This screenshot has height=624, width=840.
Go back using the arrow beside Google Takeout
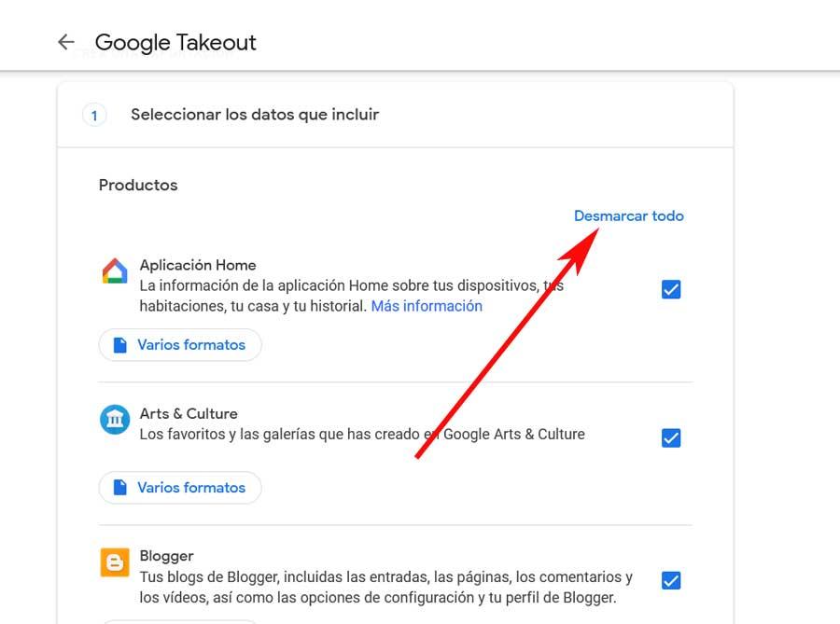pos(65,42)
